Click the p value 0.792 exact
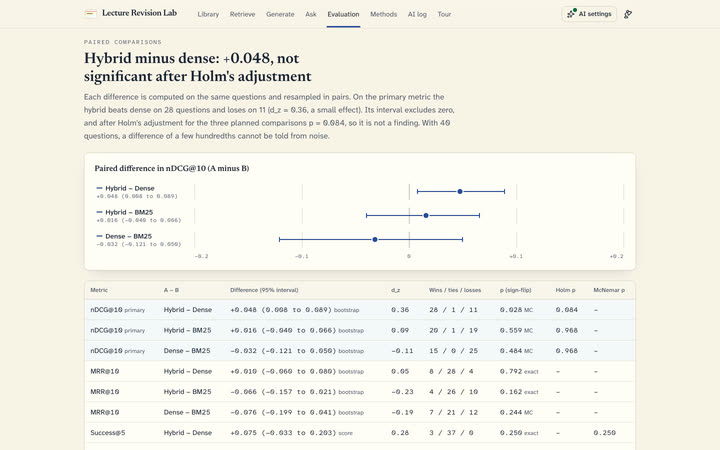This screenshot has width=720, height=450. (519, 371)
